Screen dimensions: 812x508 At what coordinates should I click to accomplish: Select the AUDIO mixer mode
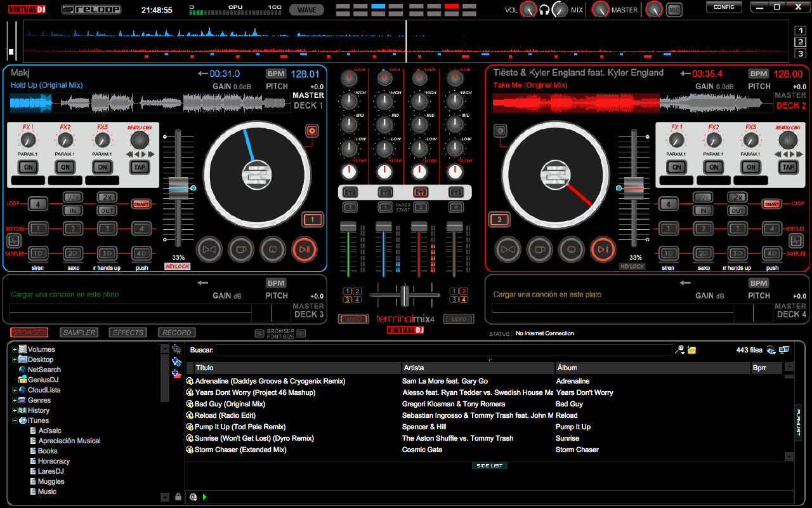(x=353, y=319)
